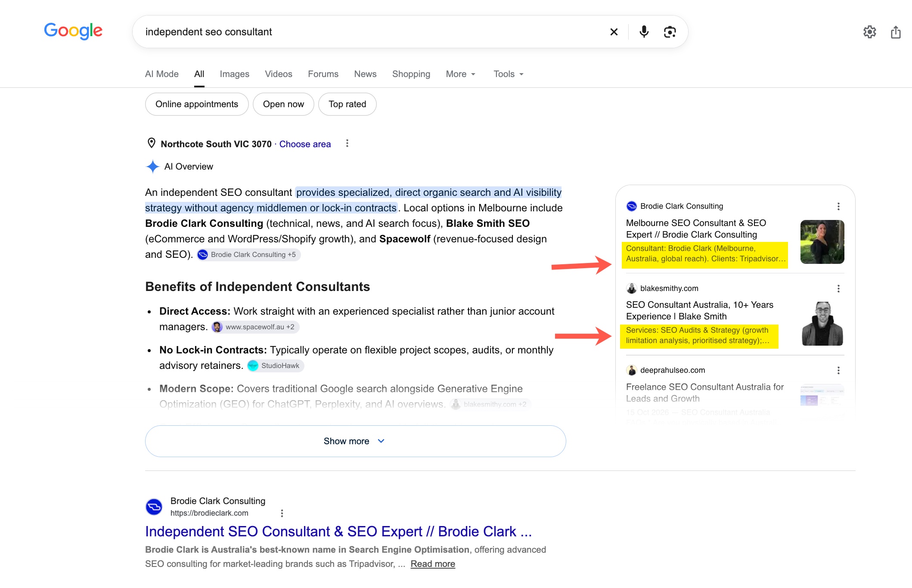The width and height of the screenshot is (912, 588).
Task: Switch to the Shopping tab
Action: [411, 74]
